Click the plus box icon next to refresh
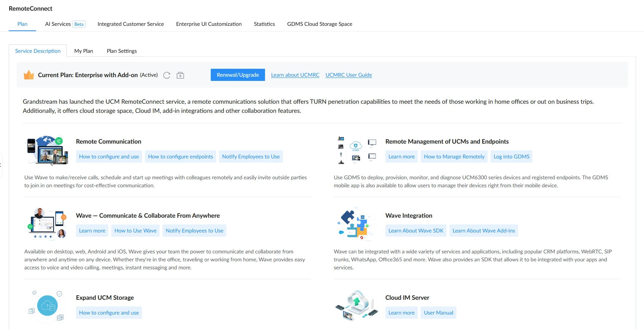Viewport: 644px width, 329px height. [180, 75]
